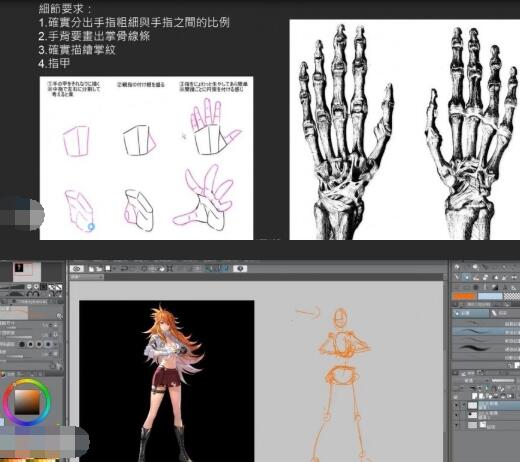
Task: Select the highlighted layer thumbnail
Action: click(x=473, y=405)
